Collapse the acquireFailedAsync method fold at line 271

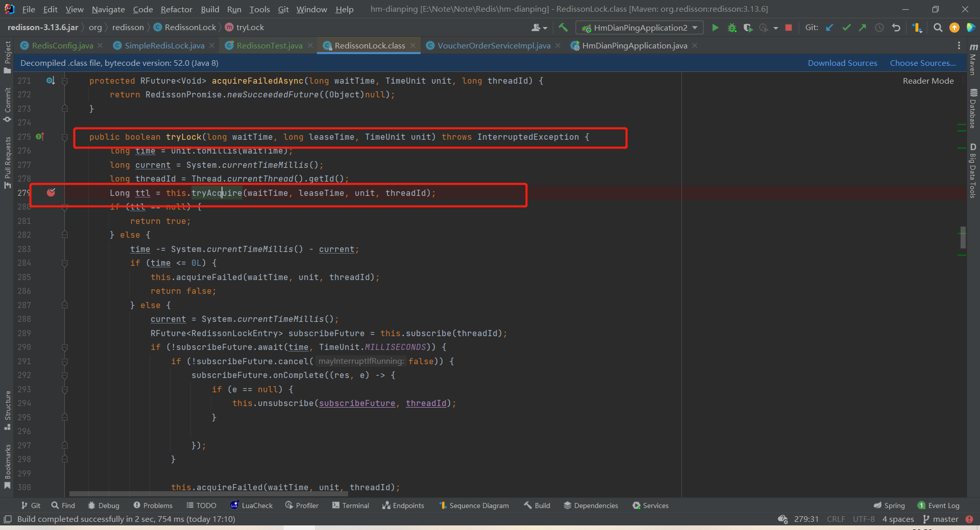click(65, 81)
